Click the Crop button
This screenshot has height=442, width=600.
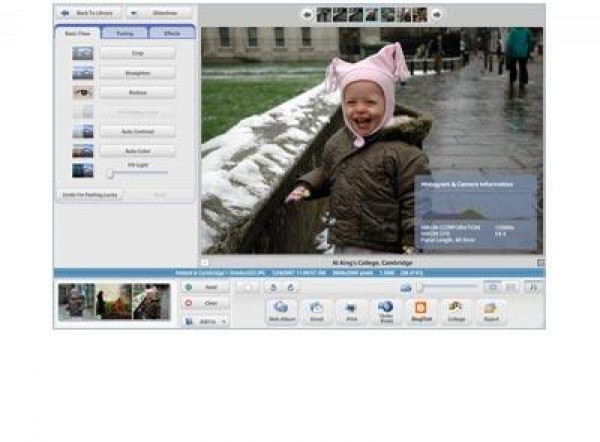click(137, 52)
